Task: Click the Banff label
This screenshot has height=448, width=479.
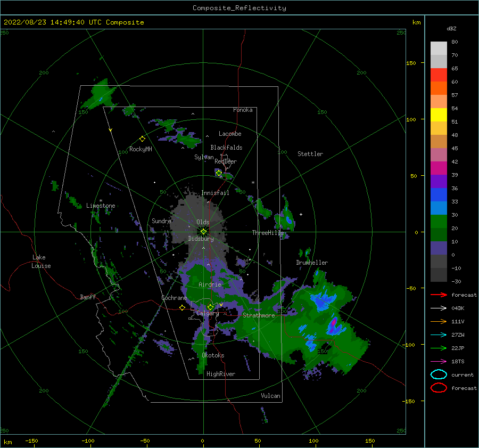Action: click(x=88, y=297)
